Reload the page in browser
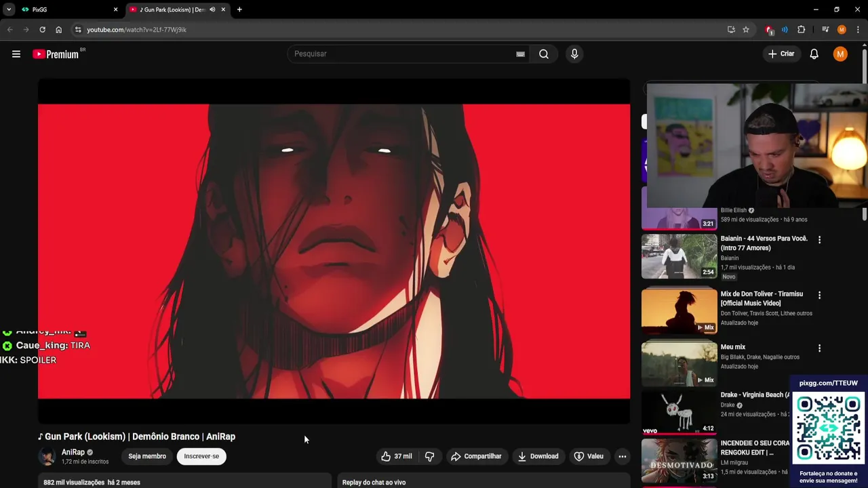868x488 pixels. [x=42, y=30]
